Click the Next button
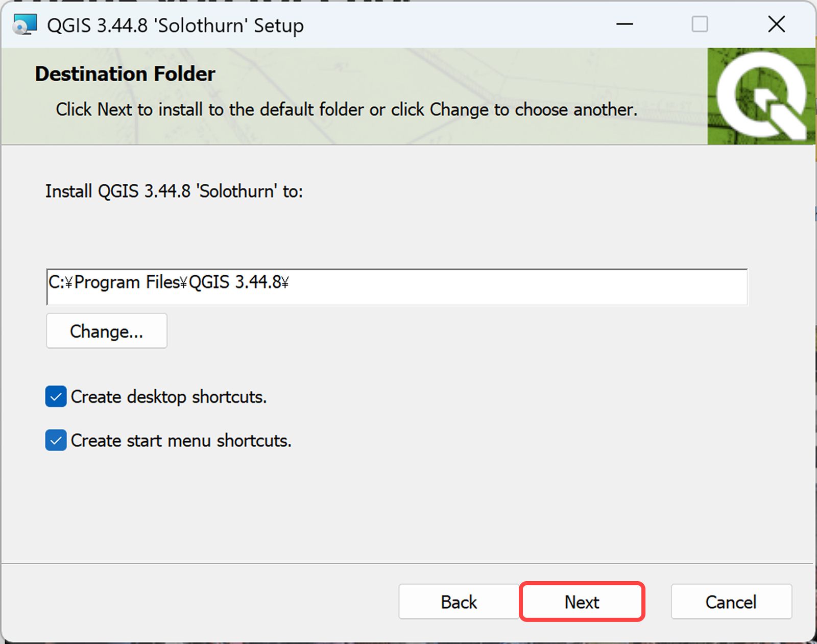This screenshot has height=644, width=817. click(x=582, y=602)
